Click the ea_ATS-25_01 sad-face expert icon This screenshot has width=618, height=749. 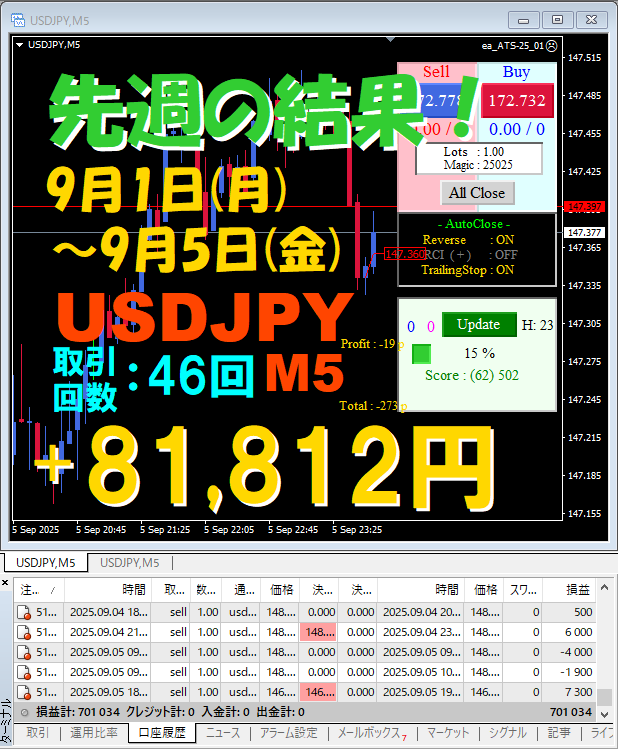[552, 46]
